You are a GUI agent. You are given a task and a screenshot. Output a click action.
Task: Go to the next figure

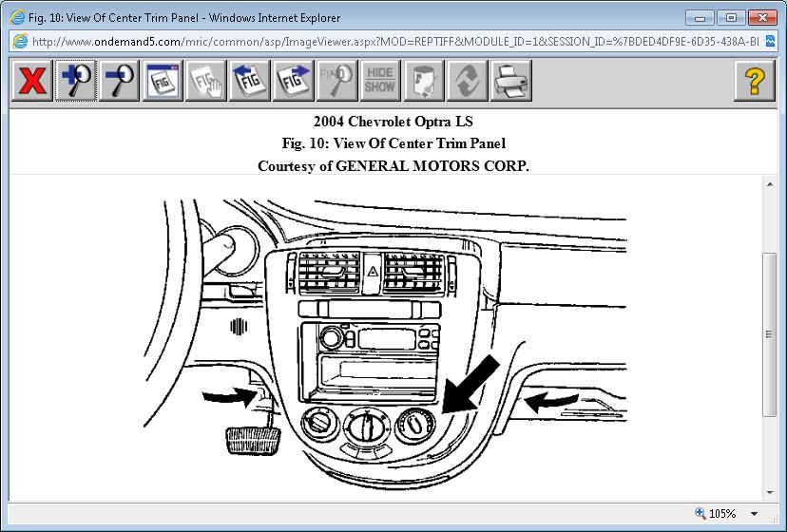pos(294,81)
